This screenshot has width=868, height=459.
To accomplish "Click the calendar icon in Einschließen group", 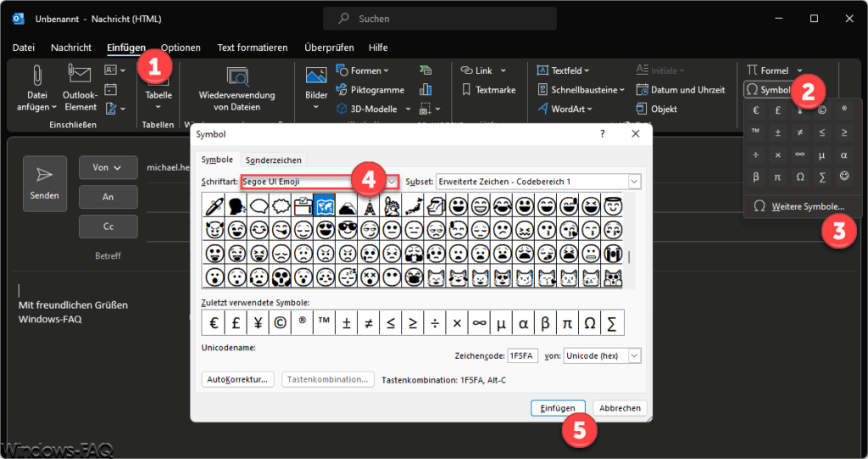I will point(111,89).
